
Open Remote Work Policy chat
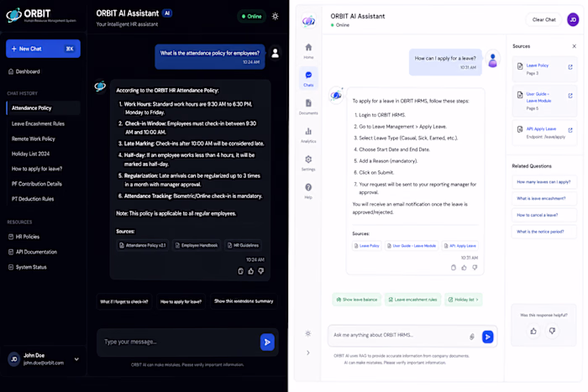(33, 139)
